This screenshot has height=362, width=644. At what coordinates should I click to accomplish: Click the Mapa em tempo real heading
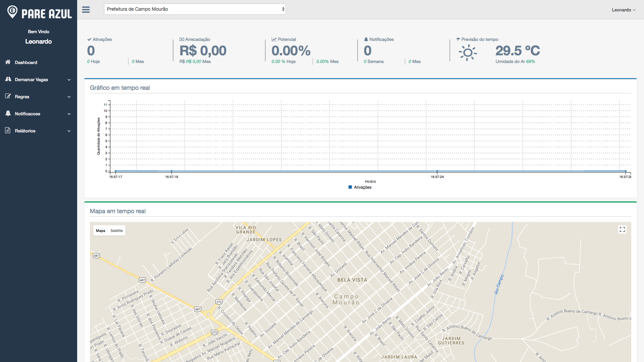[x=118, y=211]
